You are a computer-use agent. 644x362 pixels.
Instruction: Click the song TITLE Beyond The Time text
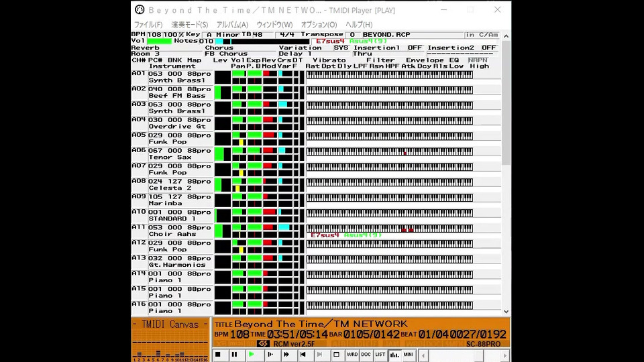click(321, 324)
